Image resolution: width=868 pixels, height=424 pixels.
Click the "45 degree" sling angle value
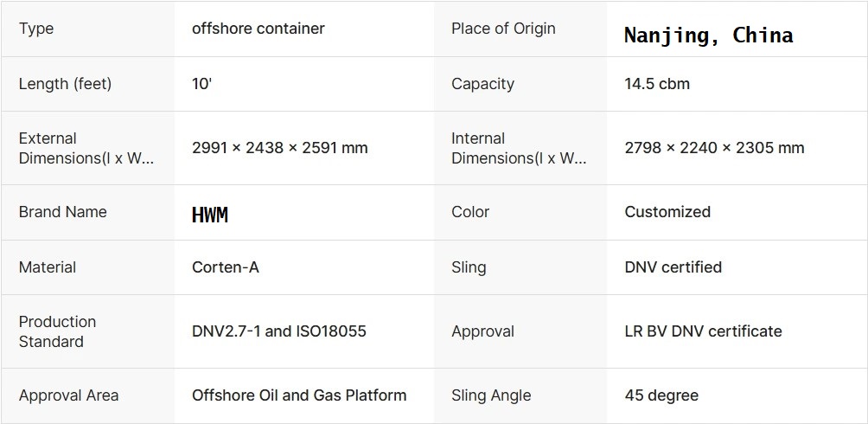[x=661, y=395]
